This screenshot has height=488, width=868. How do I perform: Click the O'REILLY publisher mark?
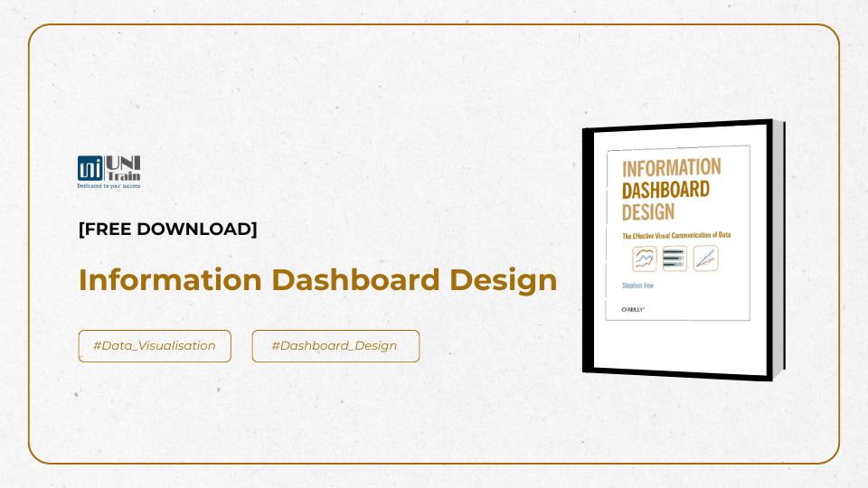[x=633, y=310]
